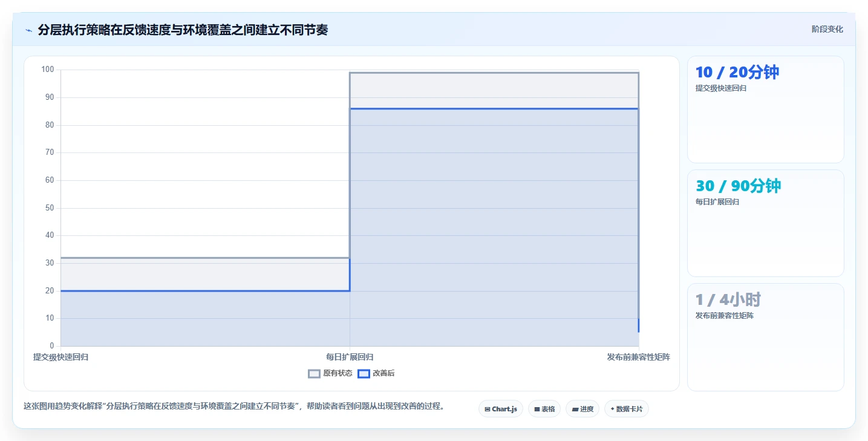This screenshot has width=868, height=441.
Task: Click the 原有状态 legend text
Action: 338,373
